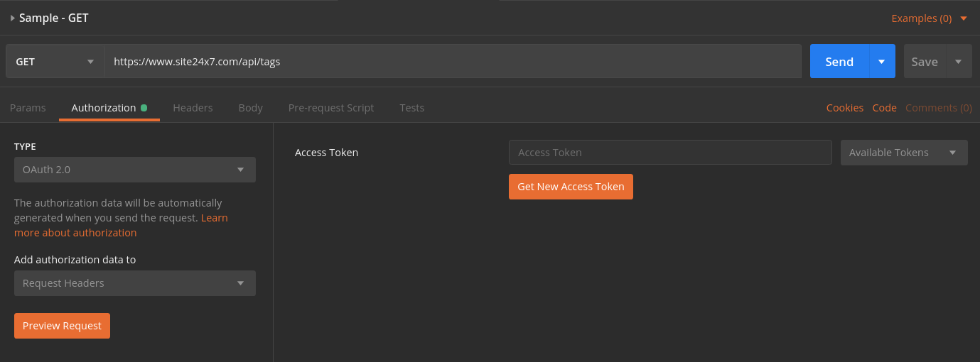The image size is (980, 362).
Task: Open the Body tab
Action: [x=250, y=108]
